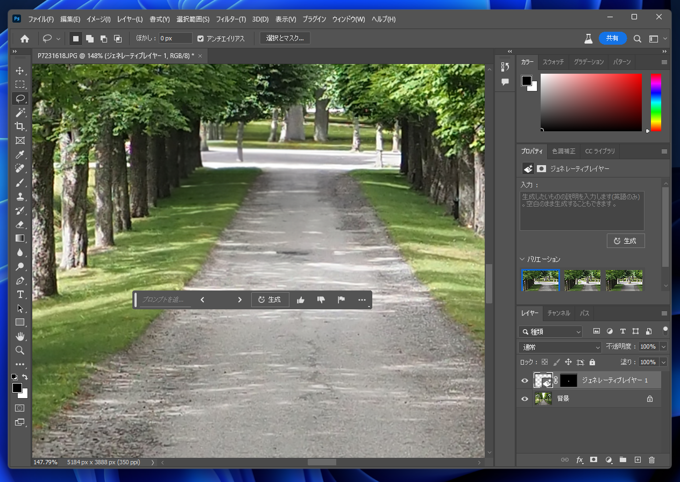Toggle the アンチエイリアス checkbox
Image resolution: width=680 pixels, height=482 pixels.
201,39
